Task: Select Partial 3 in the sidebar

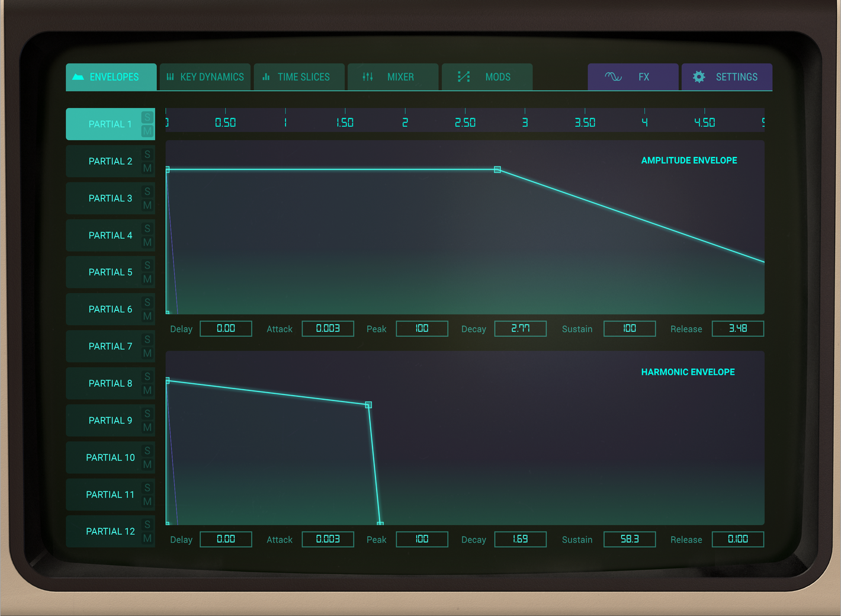Action: (x=110, y=198)
